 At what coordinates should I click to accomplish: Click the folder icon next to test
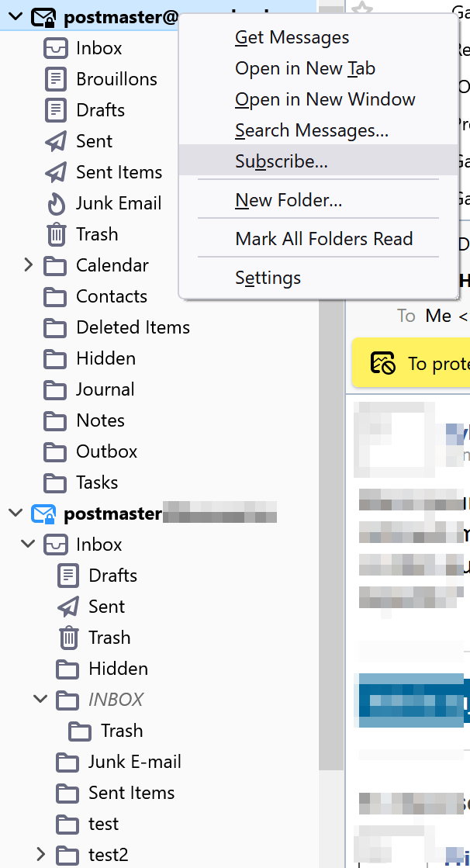pos(68,824)
